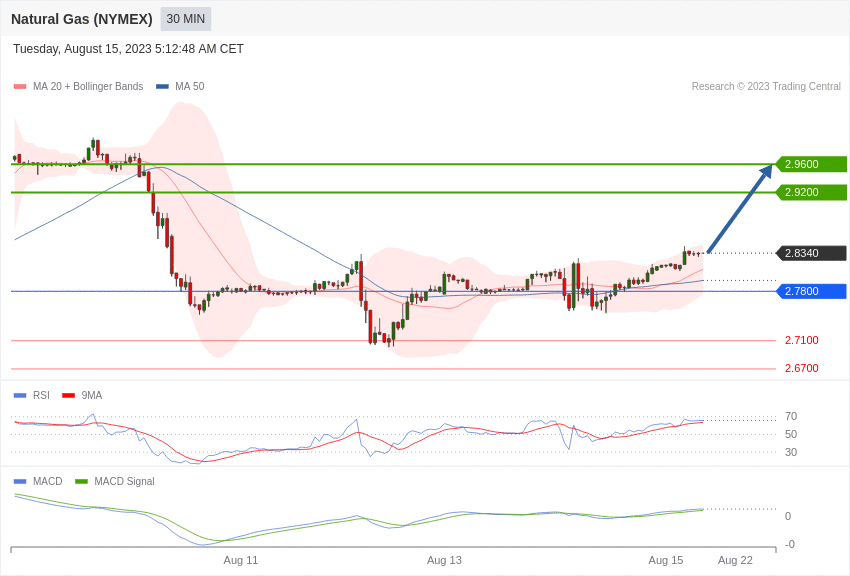
Task: Click the RSI legend marker
Action: [20, 396]
